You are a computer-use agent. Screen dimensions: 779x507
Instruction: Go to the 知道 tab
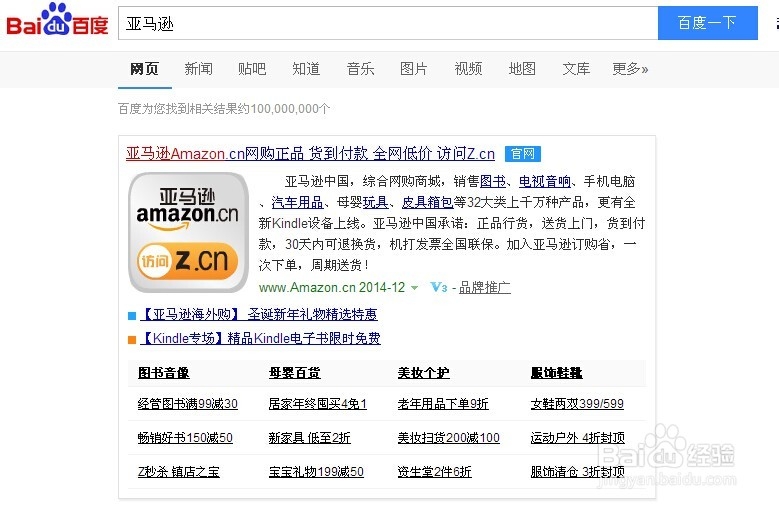[x=306, y=69]
